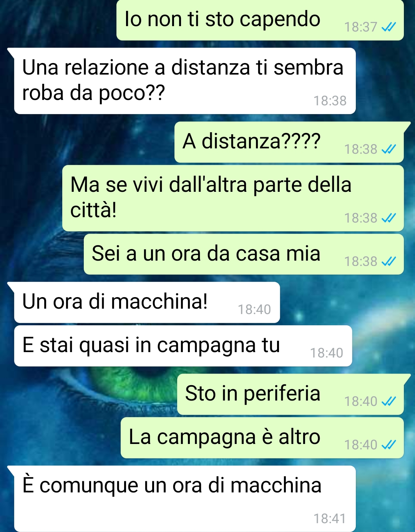
Task: Select the 'A distanza????' message bubble
Action: (x=289, y=142)
